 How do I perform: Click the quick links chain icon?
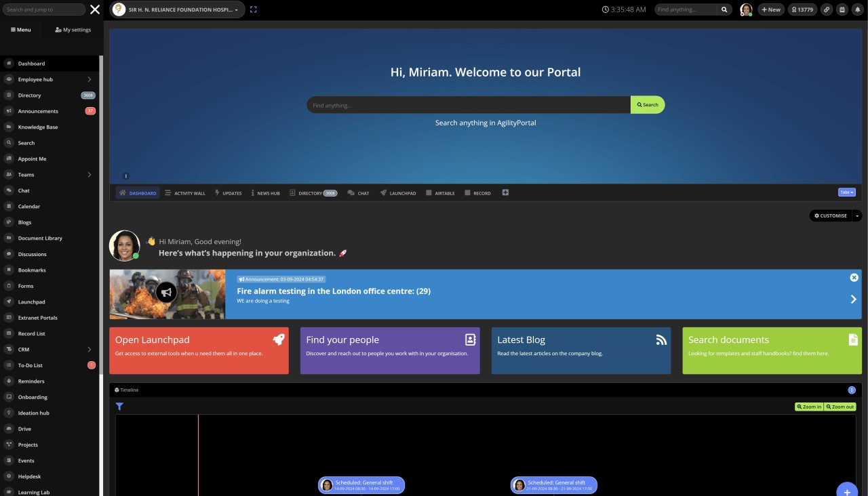pyautogui.click(x=826, y=9)
